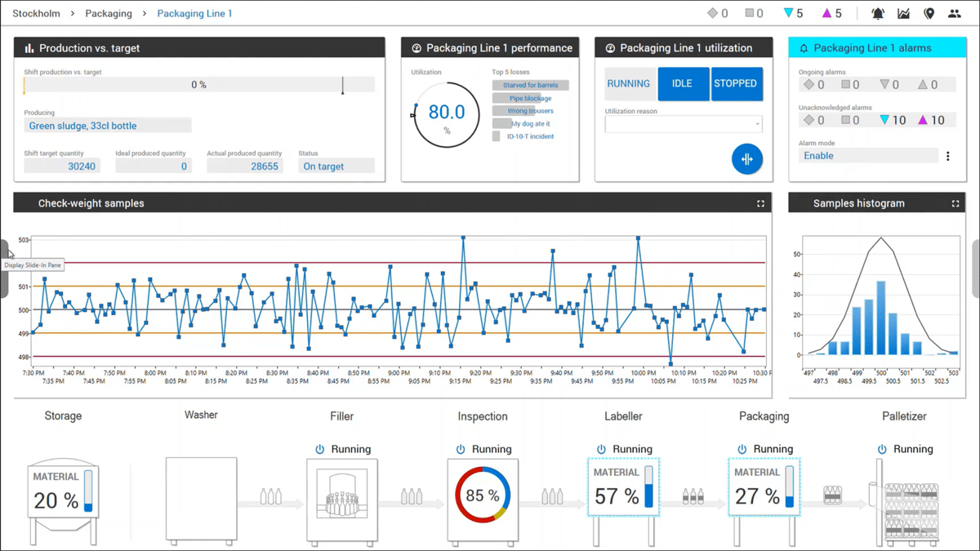
Task: Open the three-dot menu beside Alarm mode
Action: (x=947, y=155)
